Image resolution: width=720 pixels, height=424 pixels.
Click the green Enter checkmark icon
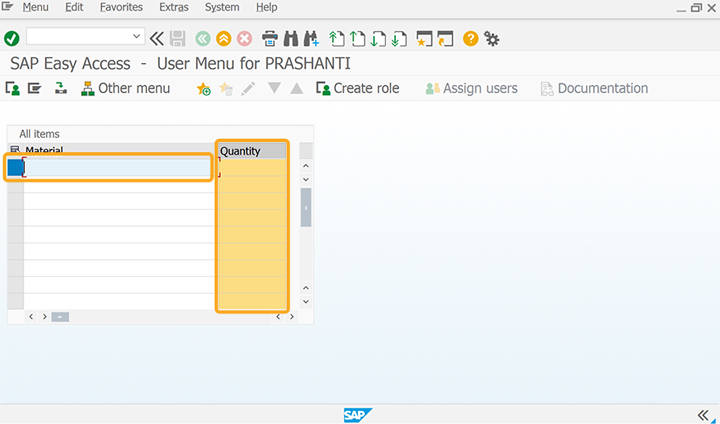coord(12,39)
